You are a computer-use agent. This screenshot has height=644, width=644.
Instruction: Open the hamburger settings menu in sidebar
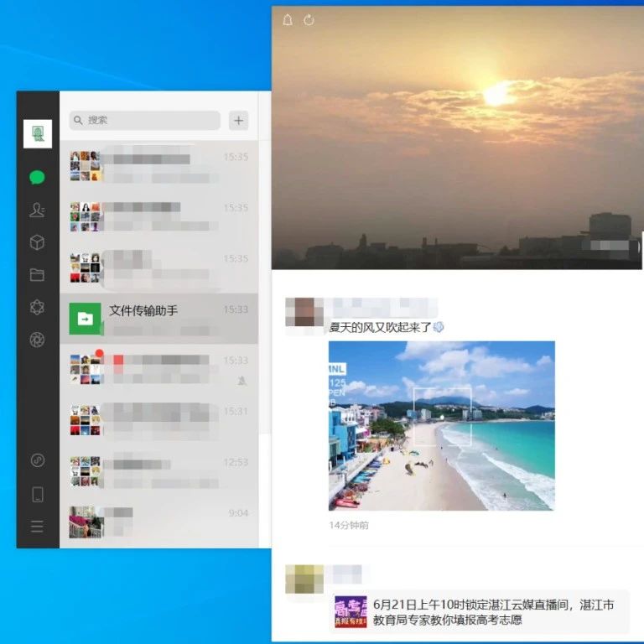tap(38, 527)
